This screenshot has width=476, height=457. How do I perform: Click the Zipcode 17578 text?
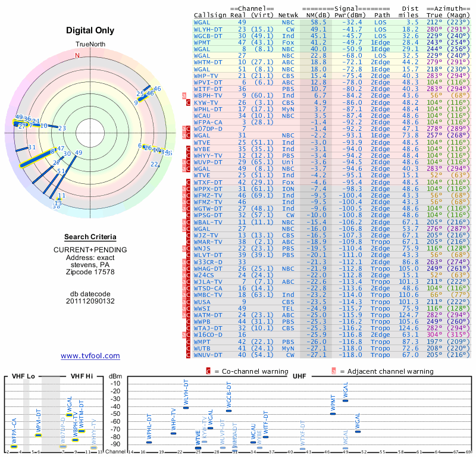[x=90, y=272]
